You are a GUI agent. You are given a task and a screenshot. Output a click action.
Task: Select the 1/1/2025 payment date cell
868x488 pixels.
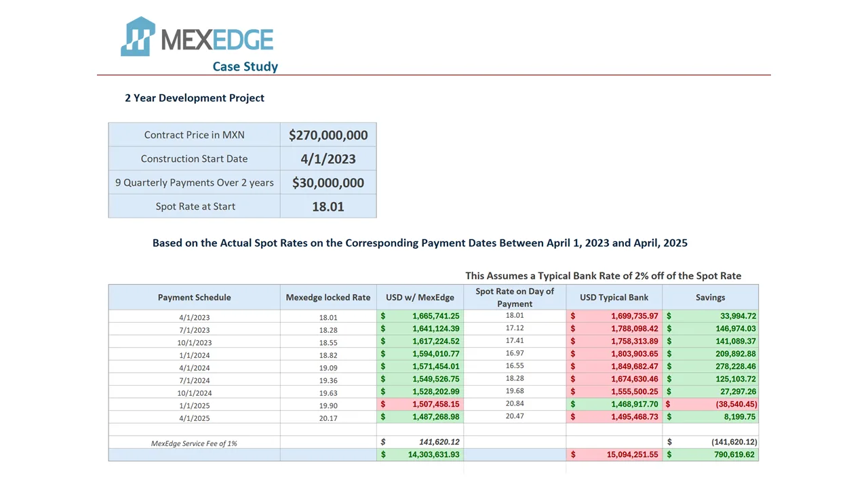[194, 405]
